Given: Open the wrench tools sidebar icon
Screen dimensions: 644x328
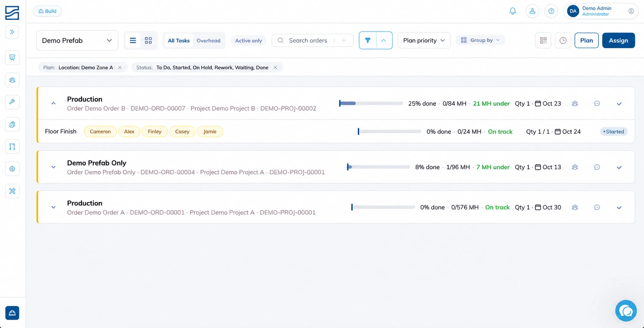Looking at the screenshot, I should click(12, 102).
